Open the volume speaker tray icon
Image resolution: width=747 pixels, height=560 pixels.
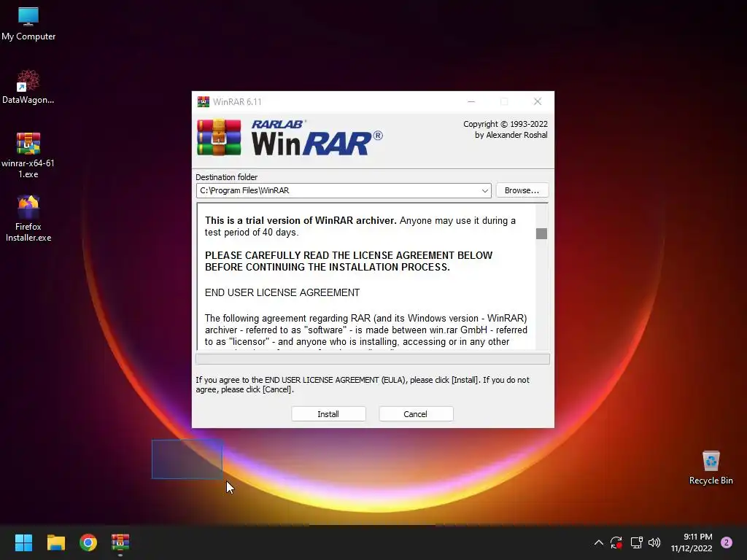point(654,542)
